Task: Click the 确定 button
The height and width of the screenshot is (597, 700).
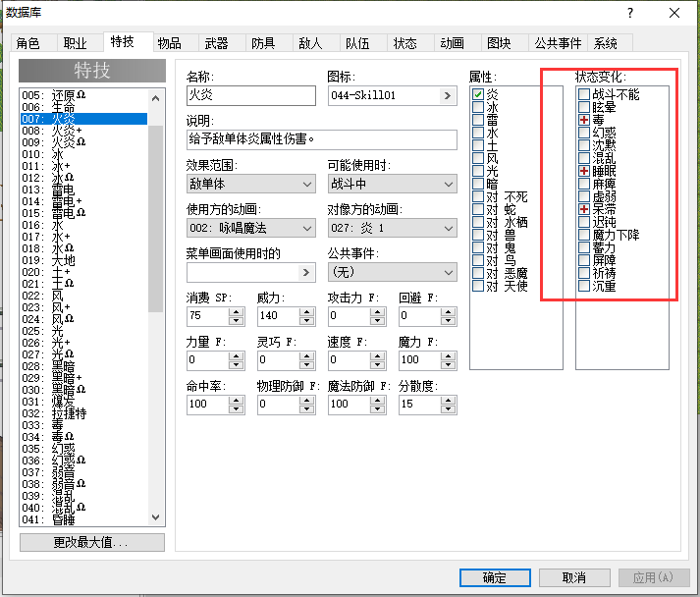Action: tap(495, 577)
